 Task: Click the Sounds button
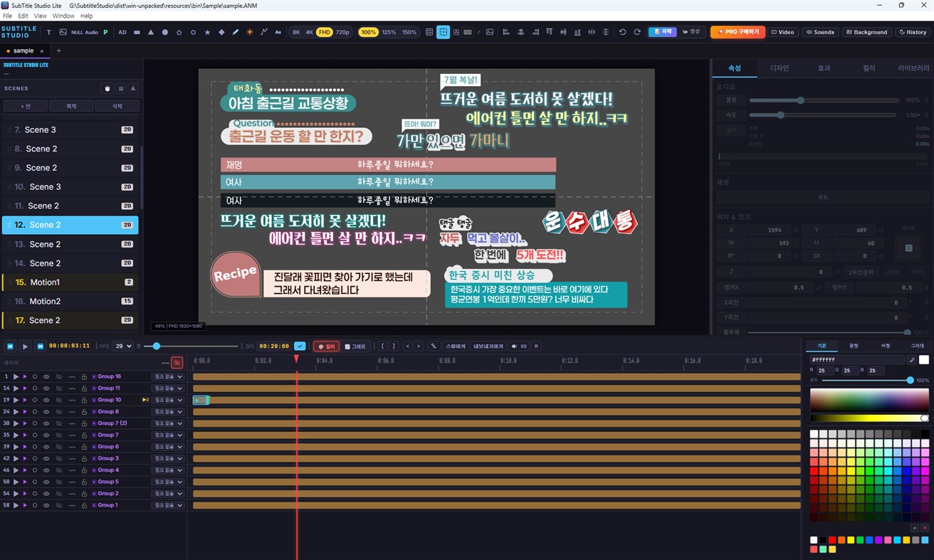tap(820, 32)
